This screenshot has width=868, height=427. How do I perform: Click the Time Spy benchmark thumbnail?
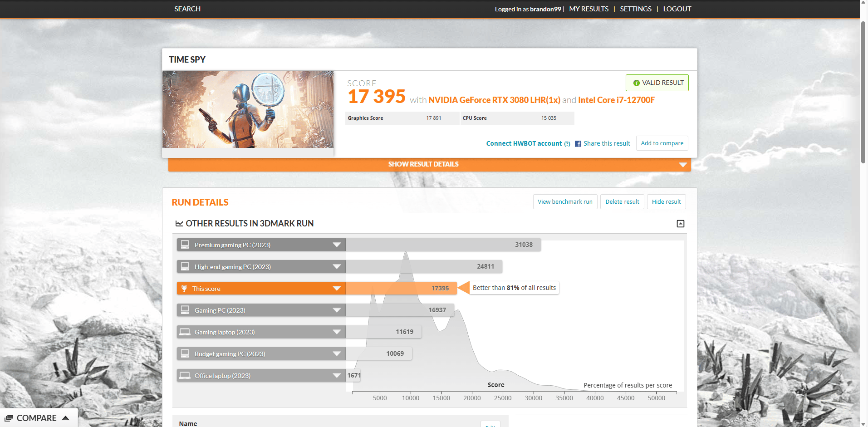point(248,109)
